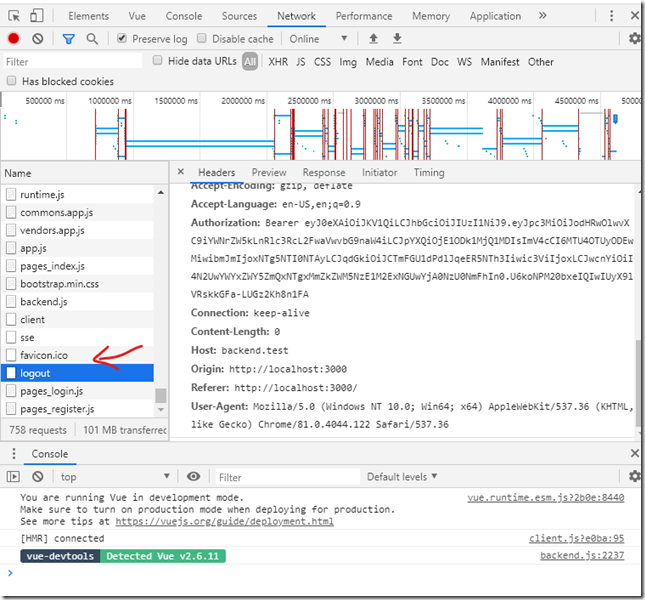Show the console sidebar icon
645x600 pixels.
coord(13,477)
